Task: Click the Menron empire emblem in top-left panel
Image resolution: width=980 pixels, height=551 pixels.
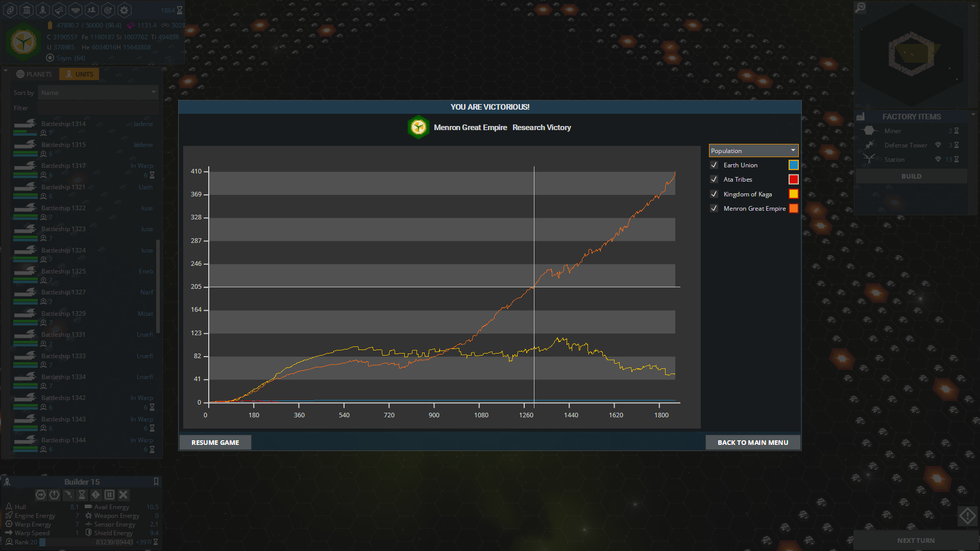Action: [23, 41]
